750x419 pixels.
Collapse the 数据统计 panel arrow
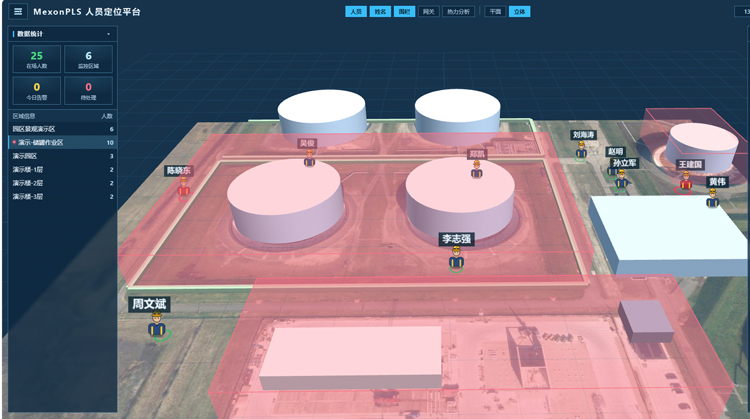(x=109, y=34)
